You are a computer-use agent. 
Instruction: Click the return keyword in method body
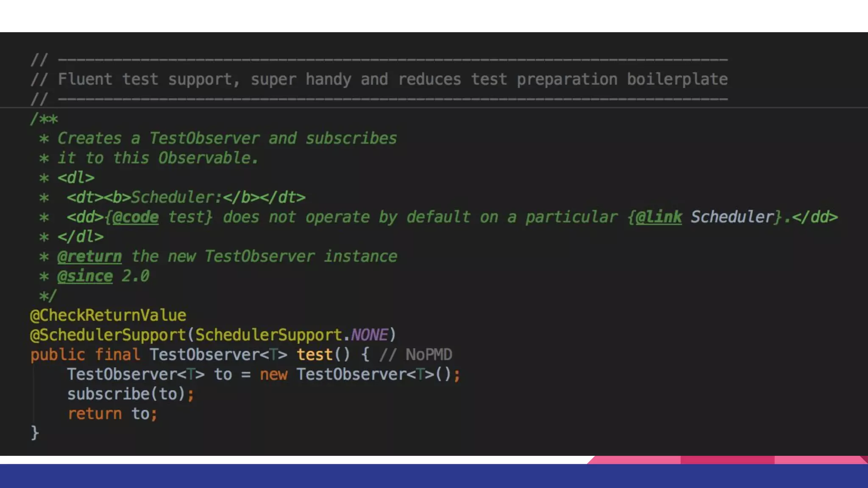[95, 414]
